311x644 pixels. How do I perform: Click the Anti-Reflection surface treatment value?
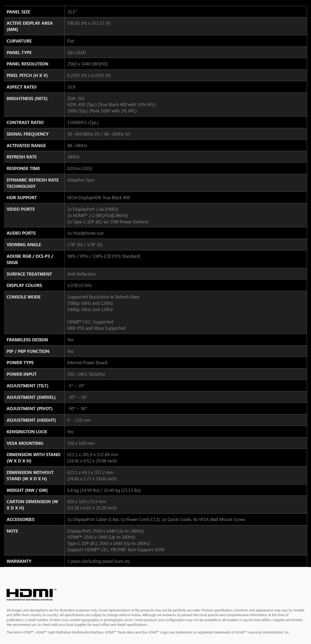pos(82,274)
